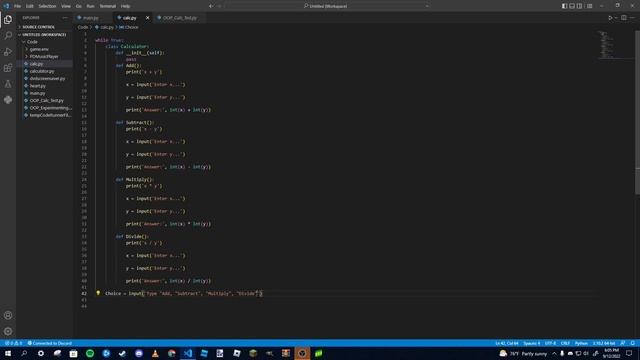This screenshot has height=360, width=640.
Task: Click the calc.py breadcrumb segment
Action: pos(104,27)
